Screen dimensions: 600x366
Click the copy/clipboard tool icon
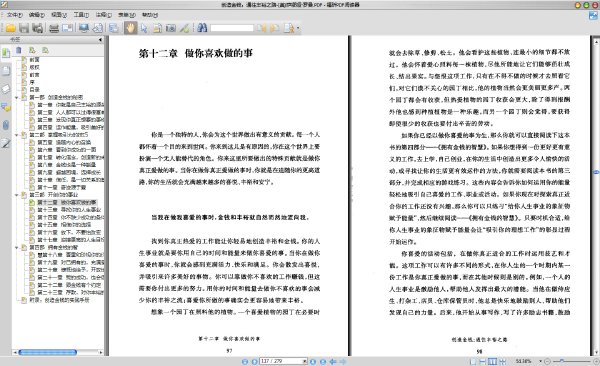click(x=157, y=28)
